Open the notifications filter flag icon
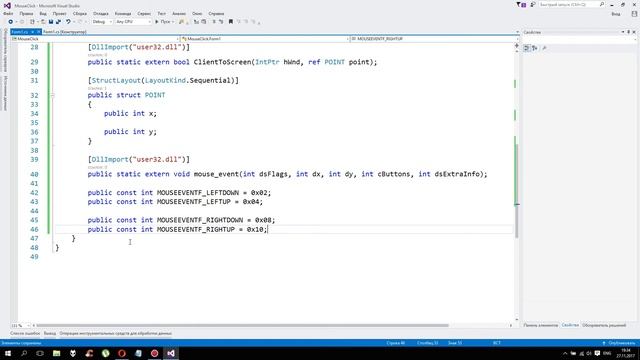The image size is (640, 360). (521, 4)
